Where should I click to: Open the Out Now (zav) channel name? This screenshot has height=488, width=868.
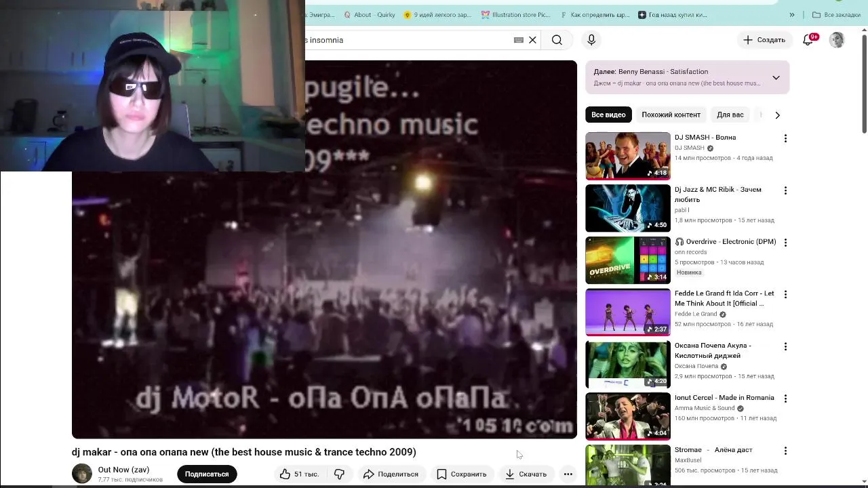[123, 470]
